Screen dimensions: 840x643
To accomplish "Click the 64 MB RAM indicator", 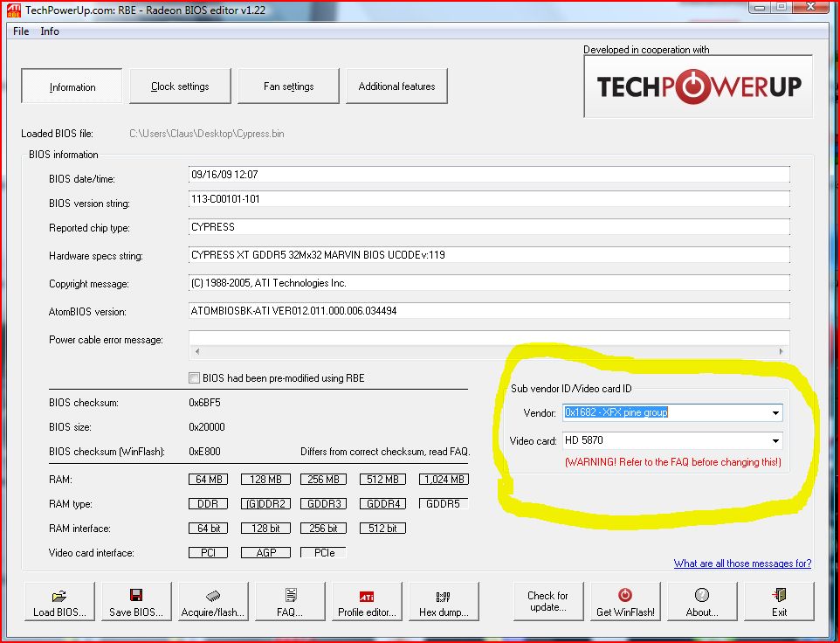I will (x=209, y=479).
